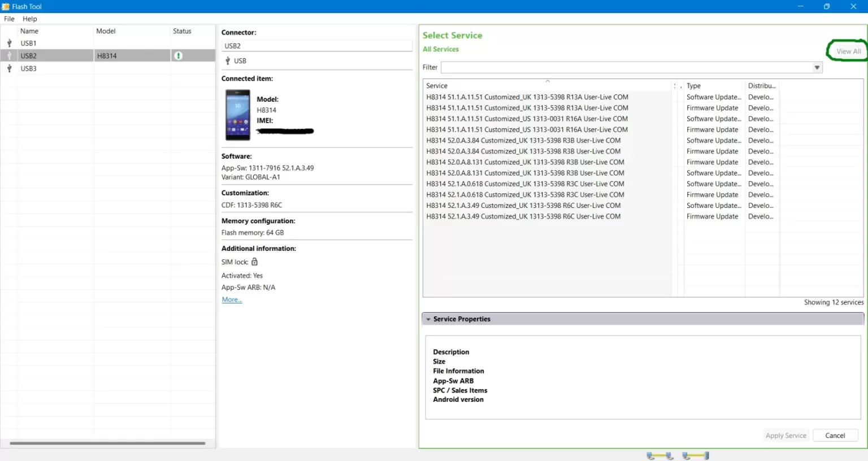The width and height of the screenshot is (868, 461).
Task: Sort by the Service column header
Action: point(547,86)
